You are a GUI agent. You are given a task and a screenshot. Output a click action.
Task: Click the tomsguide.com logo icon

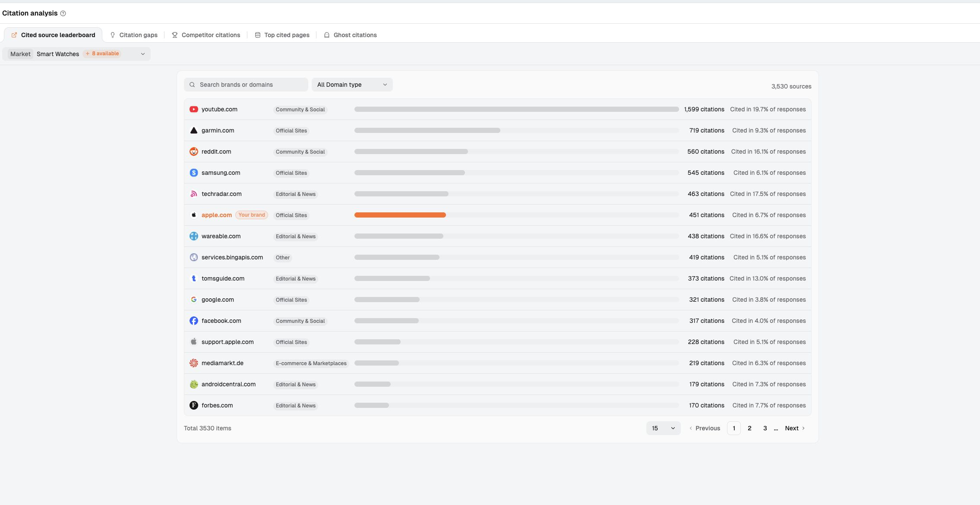[194, 278]
